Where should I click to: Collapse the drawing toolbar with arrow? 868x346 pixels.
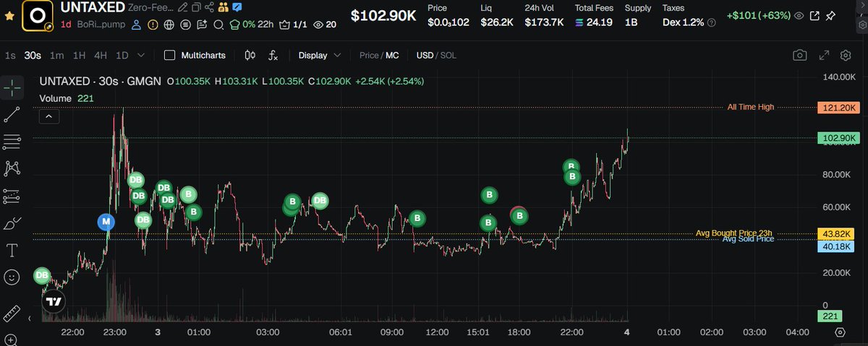(x=30, y=317)
